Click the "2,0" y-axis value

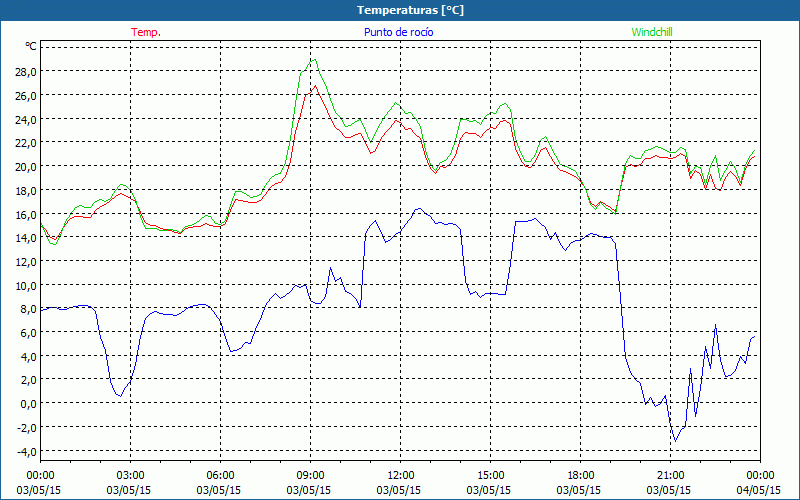pos(29,380)
